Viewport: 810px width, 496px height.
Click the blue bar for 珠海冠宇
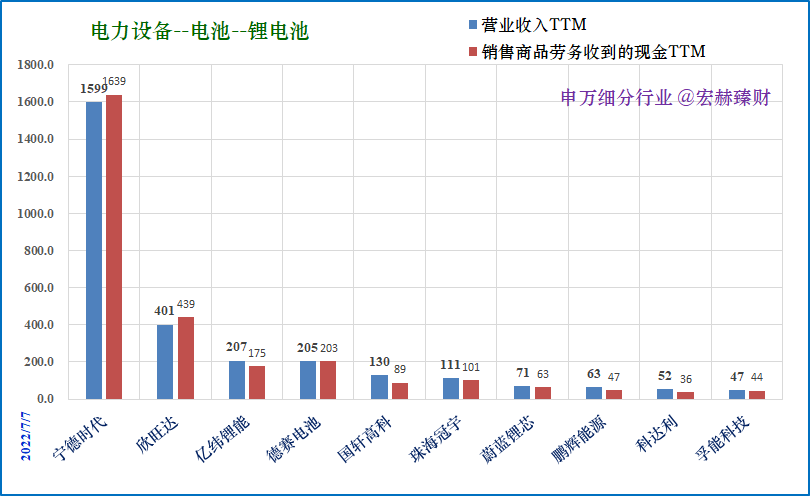pos(451,389)
